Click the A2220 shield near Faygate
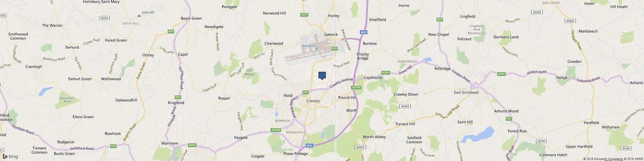Image resolution: width=644 pixels, height=161 pixels. pyautogui.click(x=276, y=130)
